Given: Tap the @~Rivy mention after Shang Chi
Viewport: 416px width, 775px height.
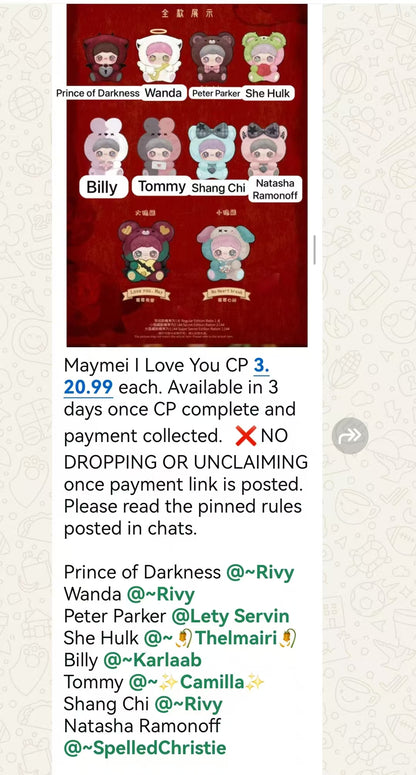Looking at the screenshot, I should point(188,704).
